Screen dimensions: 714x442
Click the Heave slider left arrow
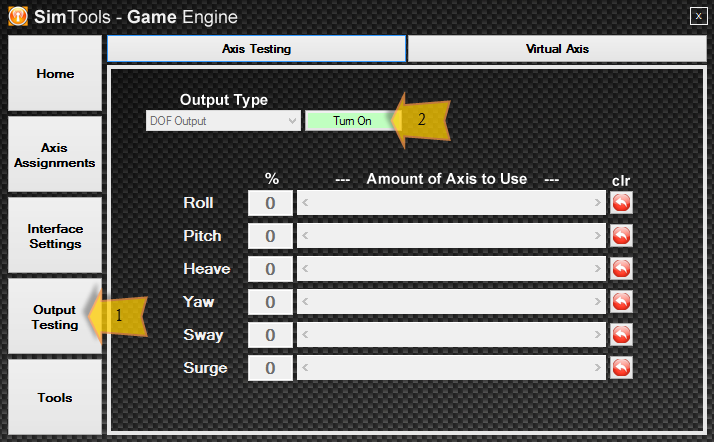(x=305, y=269)
